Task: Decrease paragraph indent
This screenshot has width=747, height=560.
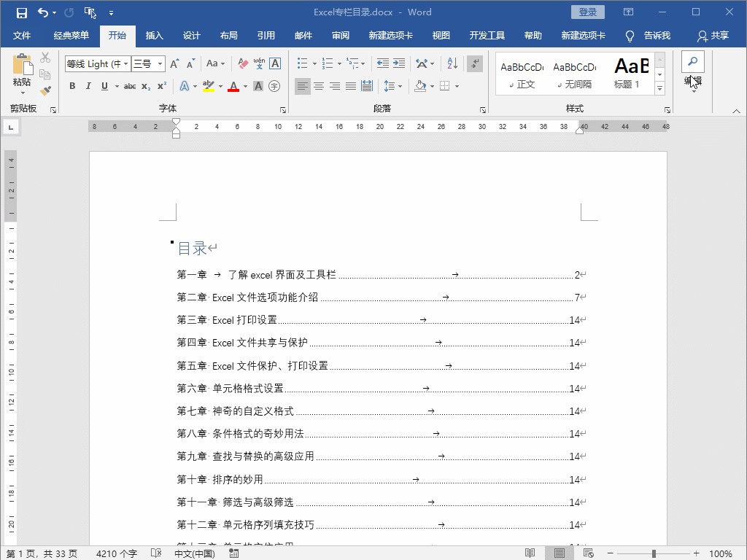Action: click(x=382, y=63)
